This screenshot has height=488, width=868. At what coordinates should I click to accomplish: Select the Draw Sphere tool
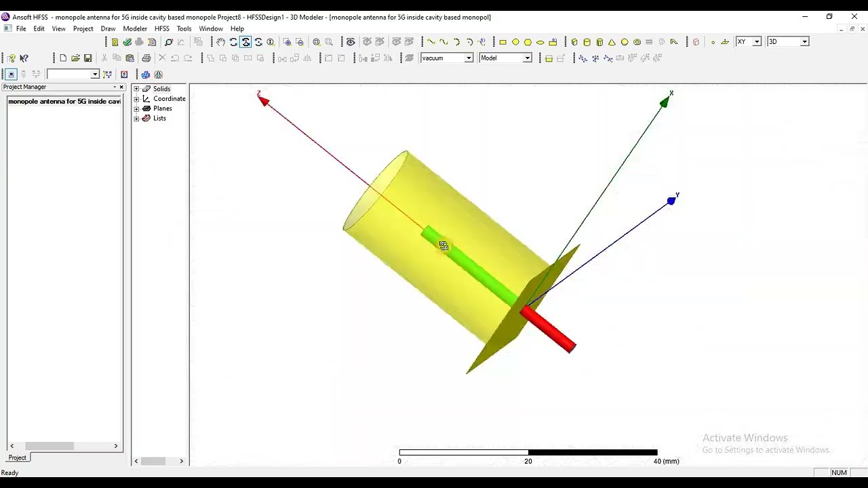click(625, 42)
